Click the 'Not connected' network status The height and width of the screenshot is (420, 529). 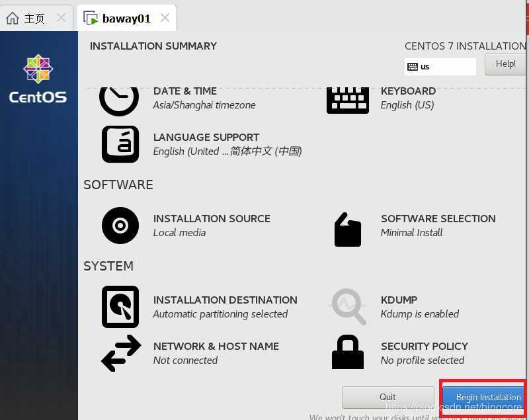point(185,360)
